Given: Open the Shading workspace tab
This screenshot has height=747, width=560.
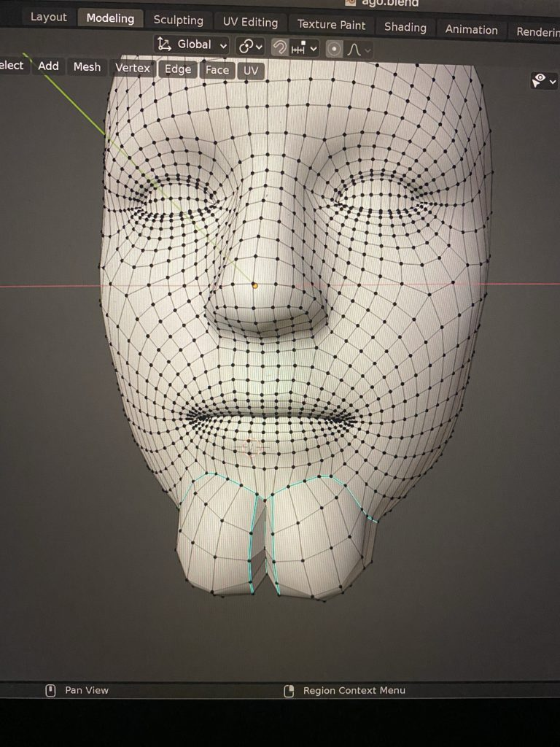Looking at the screenshot, I should coord(405,28).
